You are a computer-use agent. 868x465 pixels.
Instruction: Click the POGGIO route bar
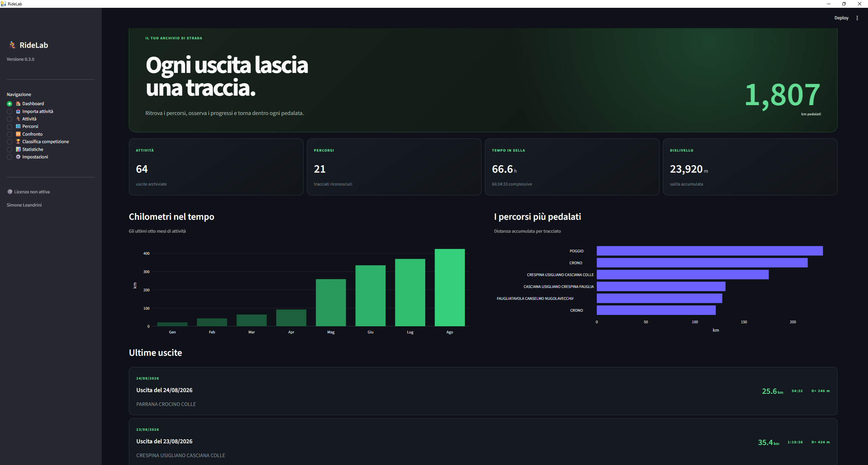tap(710, 251)
